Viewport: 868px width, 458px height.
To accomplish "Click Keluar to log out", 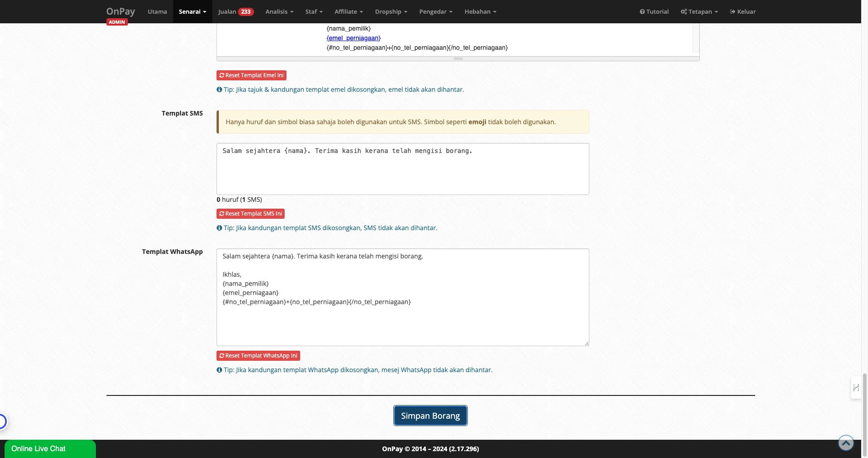I will tap(743, 11).
